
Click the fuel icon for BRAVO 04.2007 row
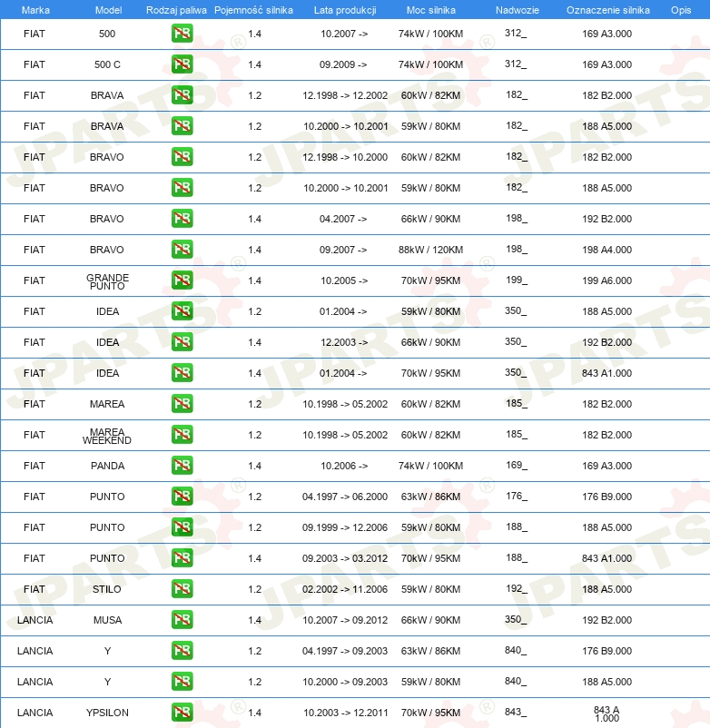click(182, 219)
